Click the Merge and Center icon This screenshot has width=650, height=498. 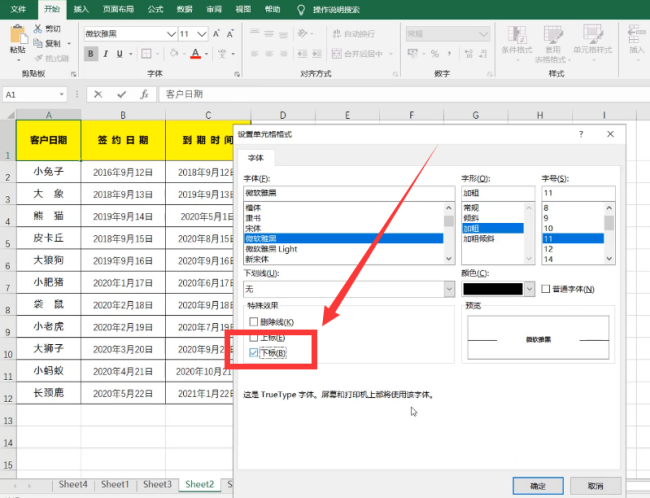coord(337,53)
